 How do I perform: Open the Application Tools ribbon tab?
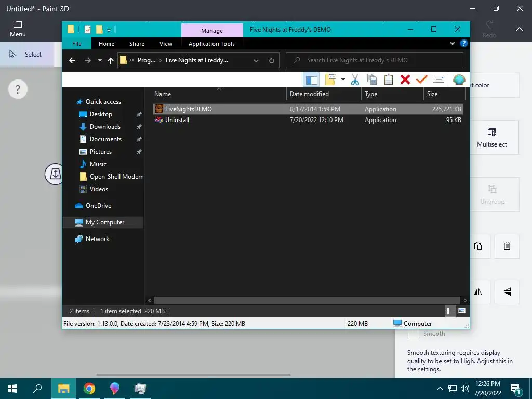coord(211,44)
